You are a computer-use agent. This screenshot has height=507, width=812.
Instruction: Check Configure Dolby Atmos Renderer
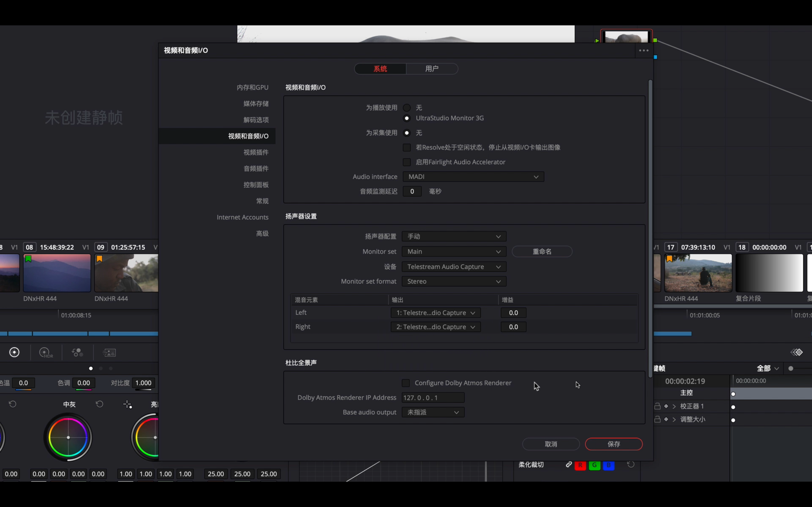click(x=406, y=383)
